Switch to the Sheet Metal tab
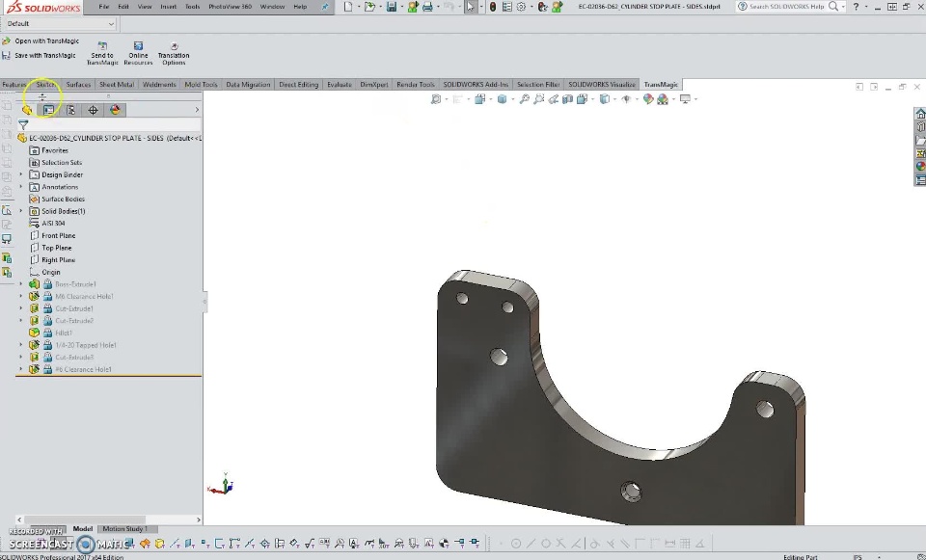The image size is (926, 560). [x=117, y=85]
